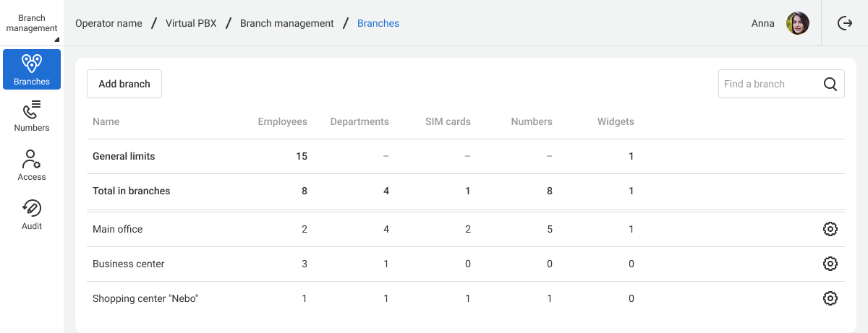Open settings gear for Main office
The height and width of the screenshot is (333, 868).
(x=830, y=229)
